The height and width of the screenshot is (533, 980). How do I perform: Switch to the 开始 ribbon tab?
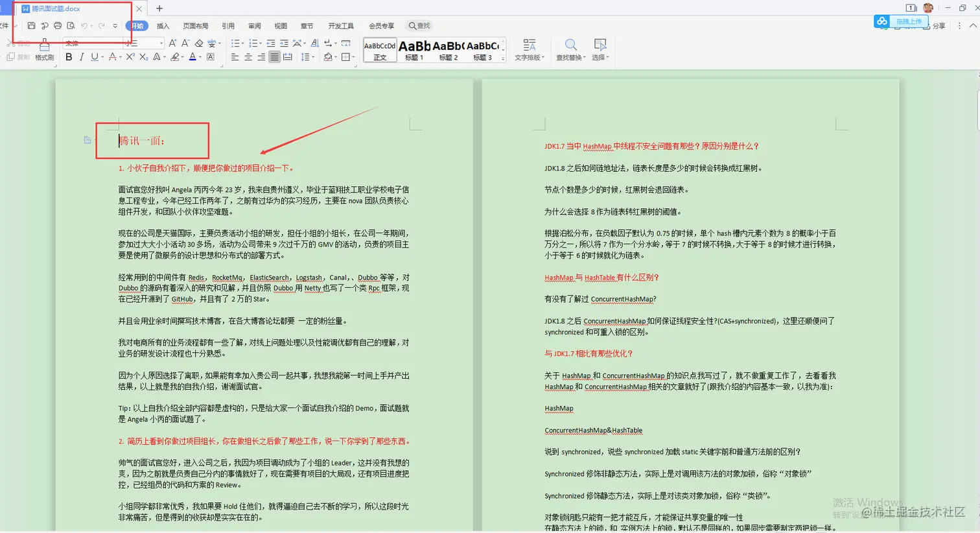[x=137, y=26]
